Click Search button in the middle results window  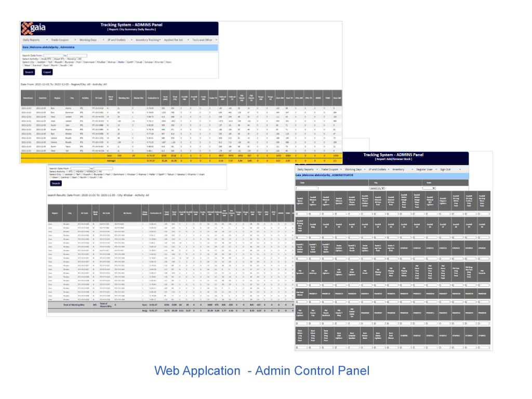(x=56, y=183)
